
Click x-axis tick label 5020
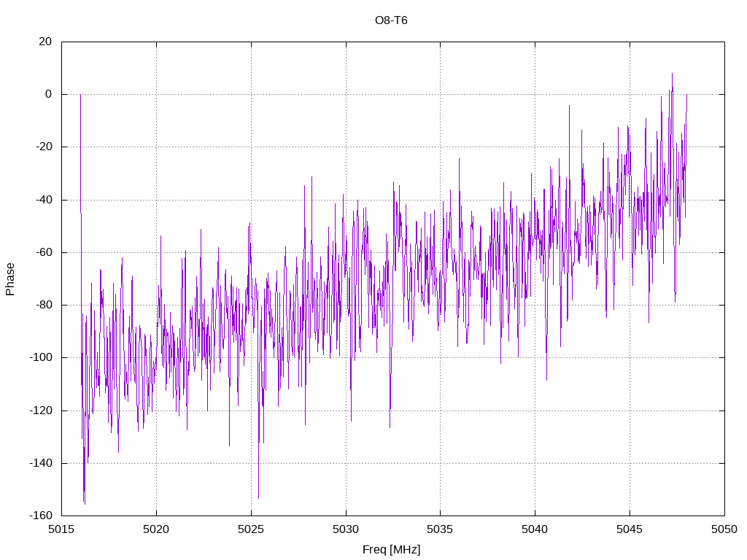point(156,529)
